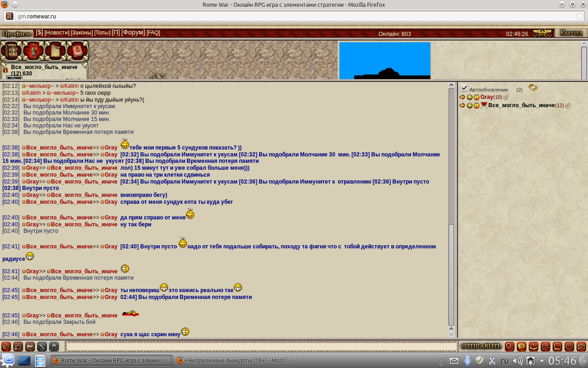Click the info icon next to player name
Screen dimensions: 588x368
coord(5,70)
